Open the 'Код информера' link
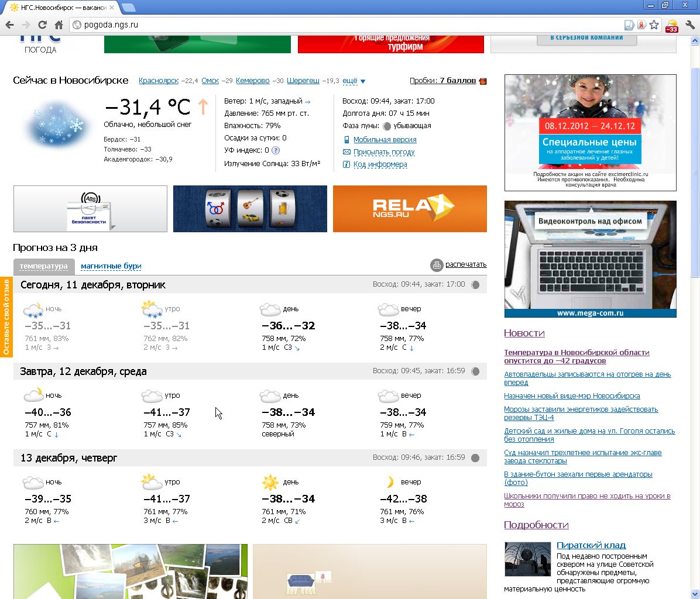Image resolution: width=700 pixels, height=599 pixels. pos(380,164)
